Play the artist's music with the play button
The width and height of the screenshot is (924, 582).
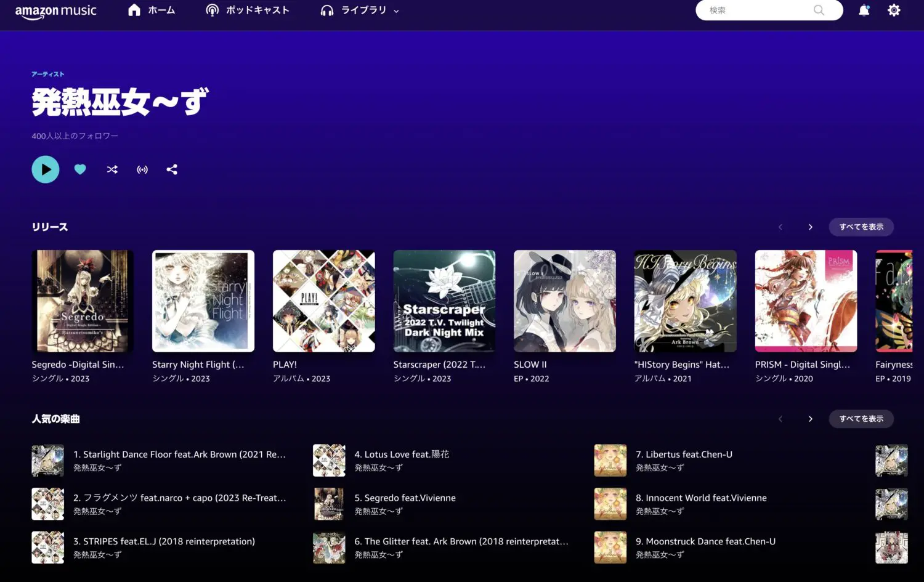coord(46,169)
